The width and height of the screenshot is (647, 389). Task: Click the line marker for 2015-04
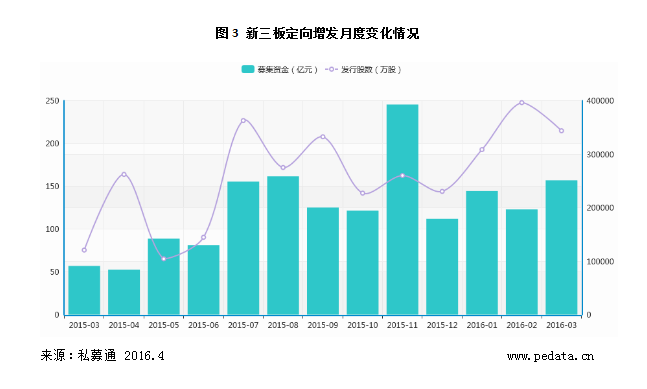tap(124, 174)
